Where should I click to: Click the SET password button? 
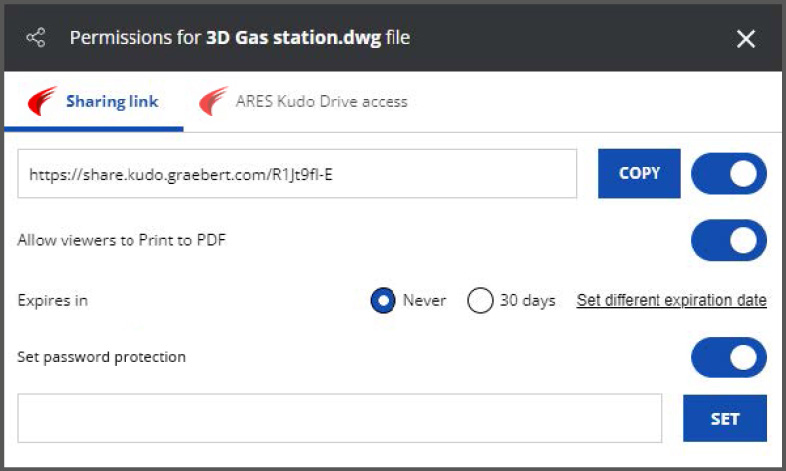(x=725, y=418)
